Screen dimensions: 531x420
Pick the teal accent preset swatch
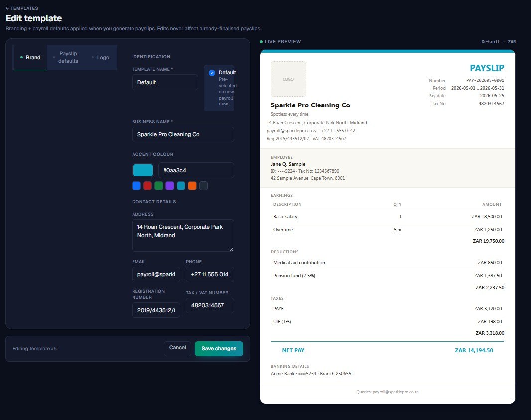point(181,186)
